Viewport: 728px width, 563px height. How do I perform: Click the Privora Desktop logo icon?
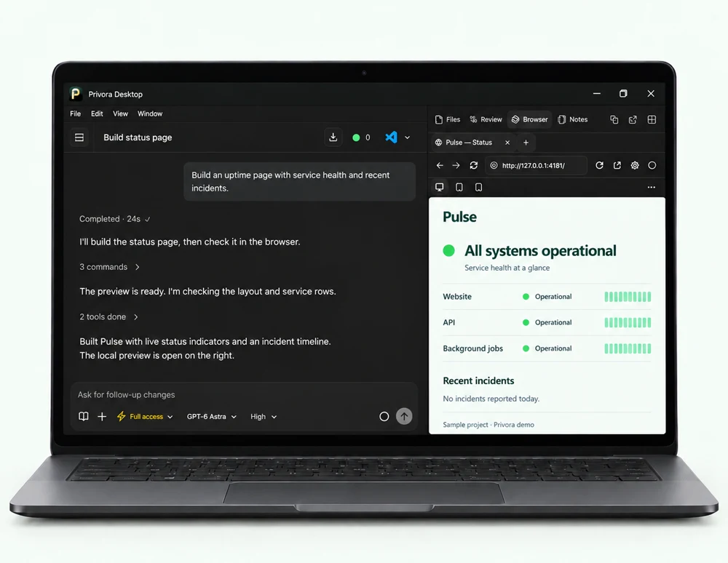pos(75,94)
